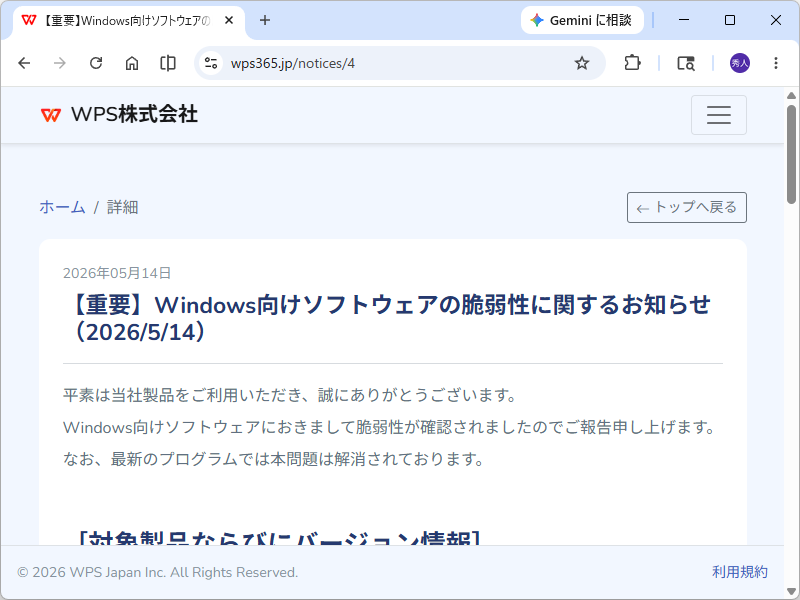Click the 詳細 breadcrumb text
This screenshot has height=600, width=800.
point(122,207)
